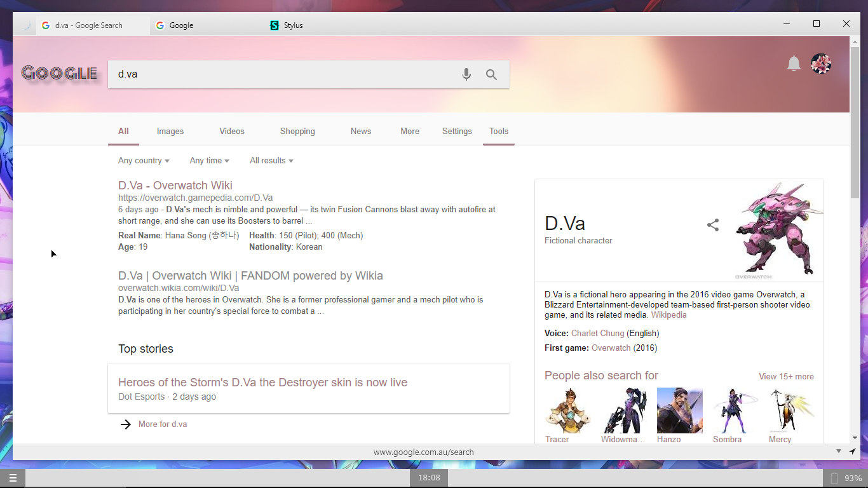This screenshot has height=488, width=868.
Task: Open the Settings menu
Action: 457,131
